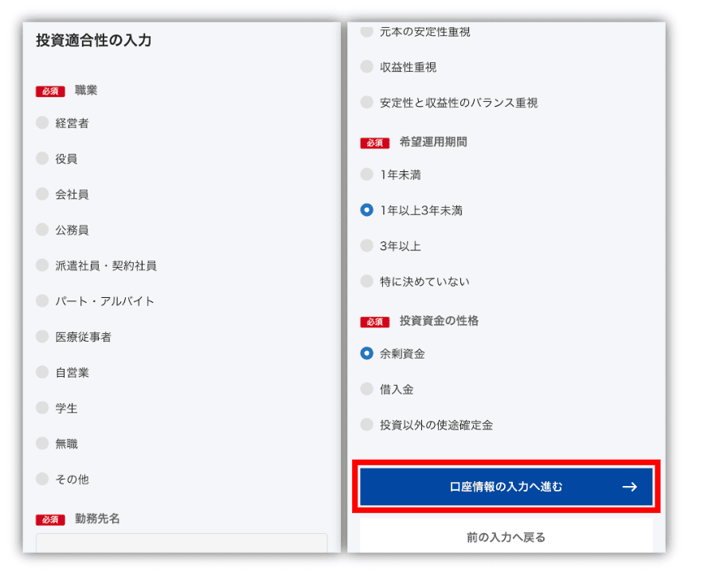The width and height of the screenshot is (704, 588).
Task: Select その他 occupation radio button
Action: 42,479
